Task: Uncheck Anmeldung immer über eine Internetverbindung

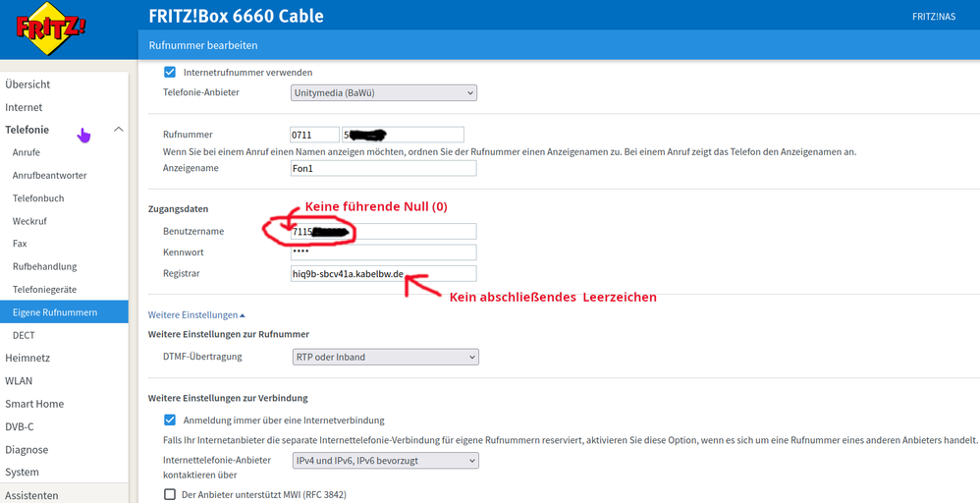Action: tap(169, 419)
